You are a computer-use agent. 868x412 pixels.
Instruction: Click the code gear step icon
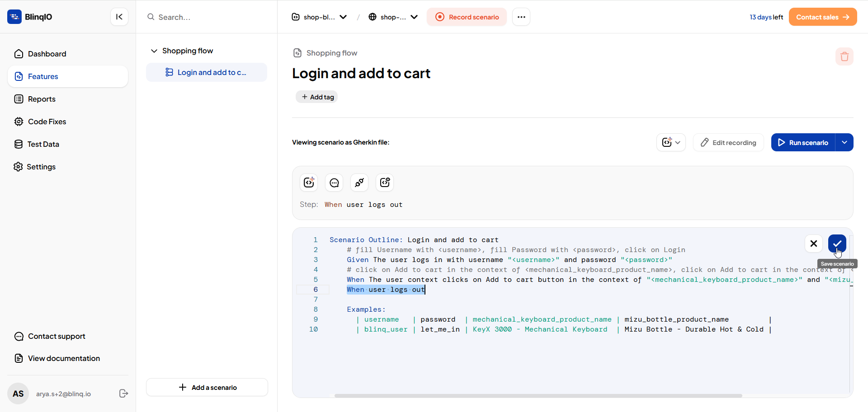385,183
